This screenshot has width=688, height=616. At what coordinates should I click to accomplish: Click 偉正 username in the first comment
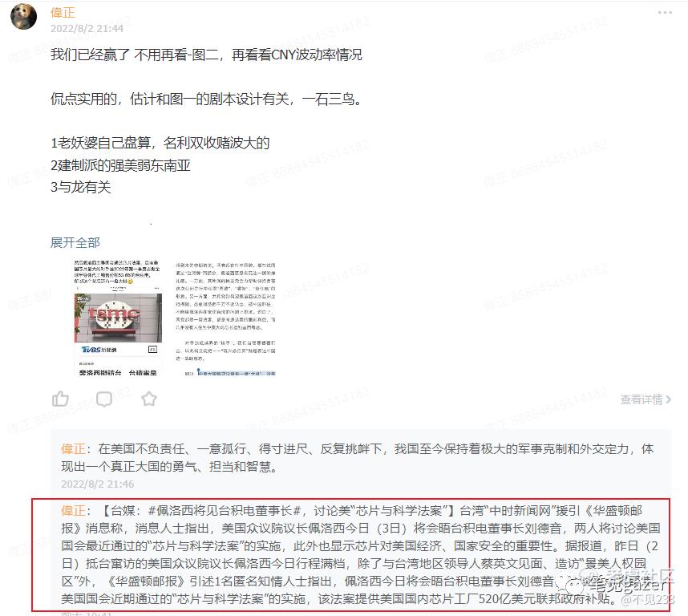[x=73, y=449]
